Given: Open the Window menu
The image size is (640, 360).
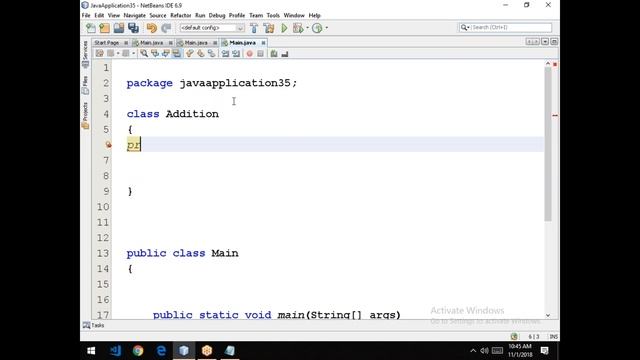Looking at the screenshot, I should 294,16.
